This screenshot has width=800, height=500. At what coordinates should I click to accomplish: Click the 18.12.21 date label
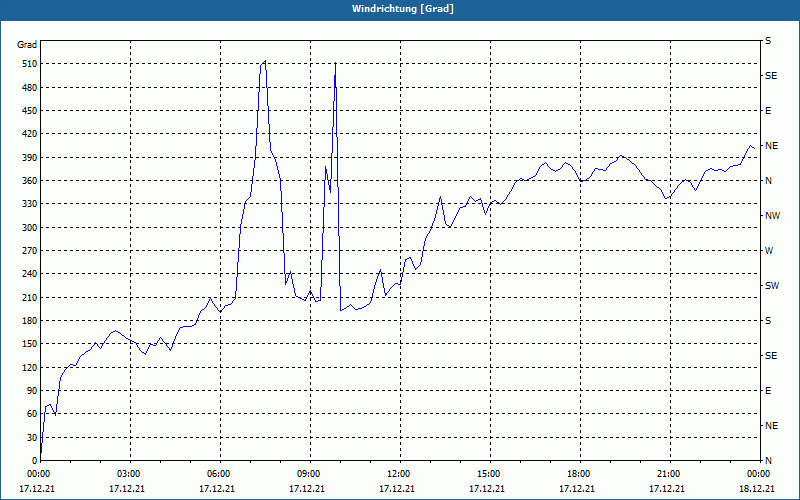click(x=757, y=489)
